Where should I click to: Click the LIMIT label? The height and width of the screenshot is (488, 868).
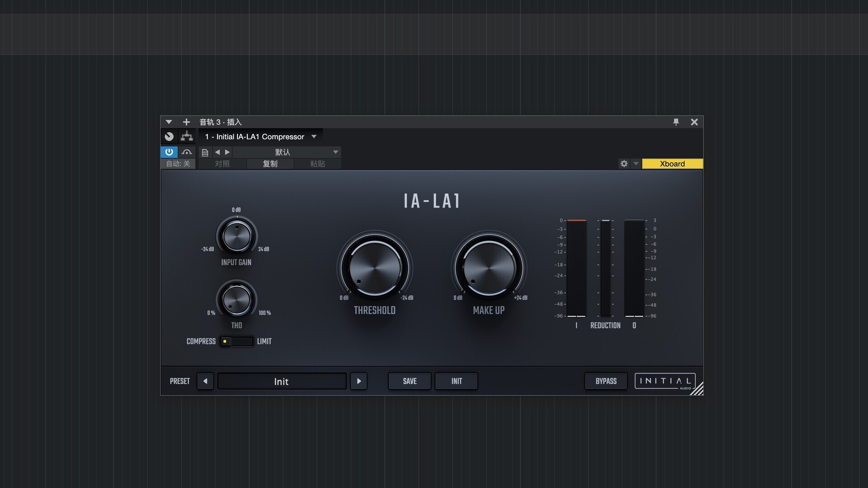[x=264, y=341]
